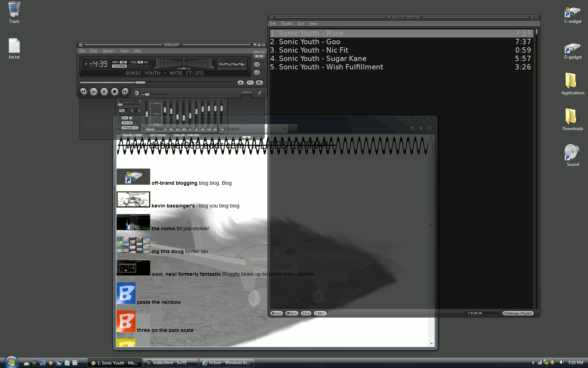
Task: Open the off-brand blogging link
Action: (x=174, y=183)
